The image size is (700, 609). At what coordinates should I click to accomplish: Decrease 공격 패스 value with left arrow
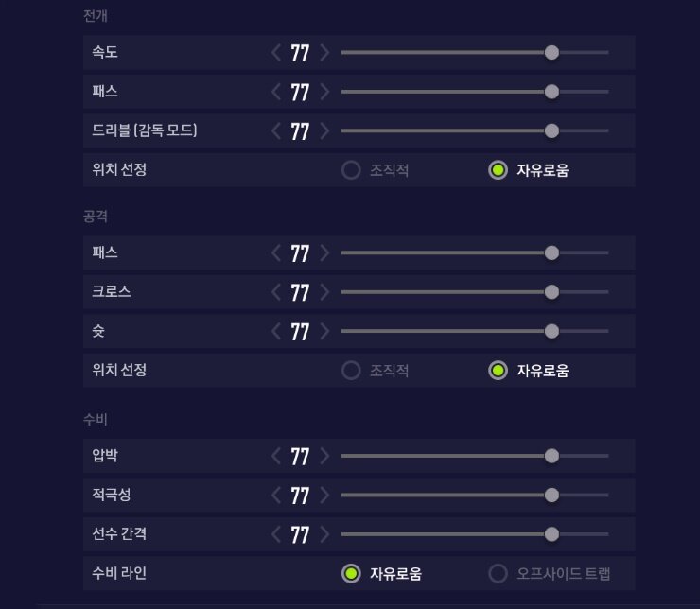(x=276, y=252)
